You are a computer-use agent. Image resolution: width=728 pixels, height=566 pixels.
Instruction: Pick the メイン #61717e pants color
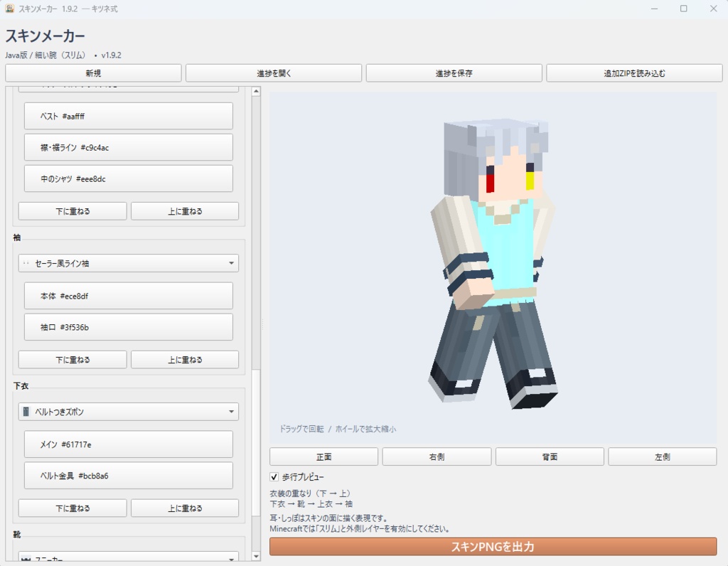(129, 444)
